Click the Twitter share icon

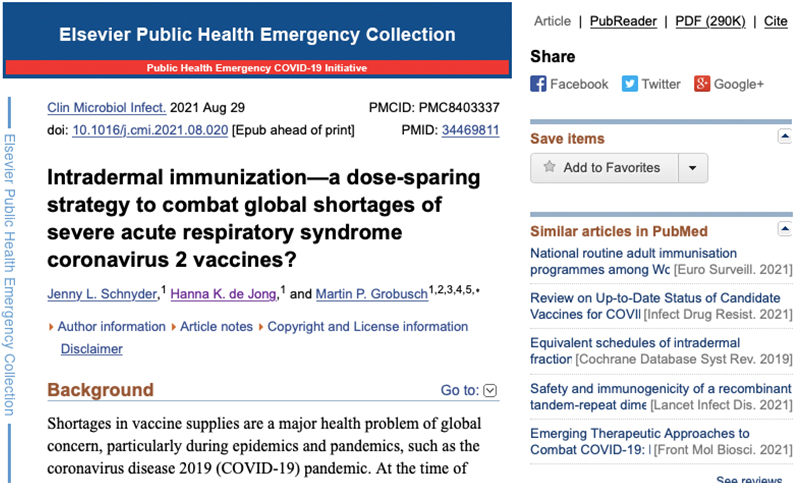pyautogui.click(x=630, y=84)
